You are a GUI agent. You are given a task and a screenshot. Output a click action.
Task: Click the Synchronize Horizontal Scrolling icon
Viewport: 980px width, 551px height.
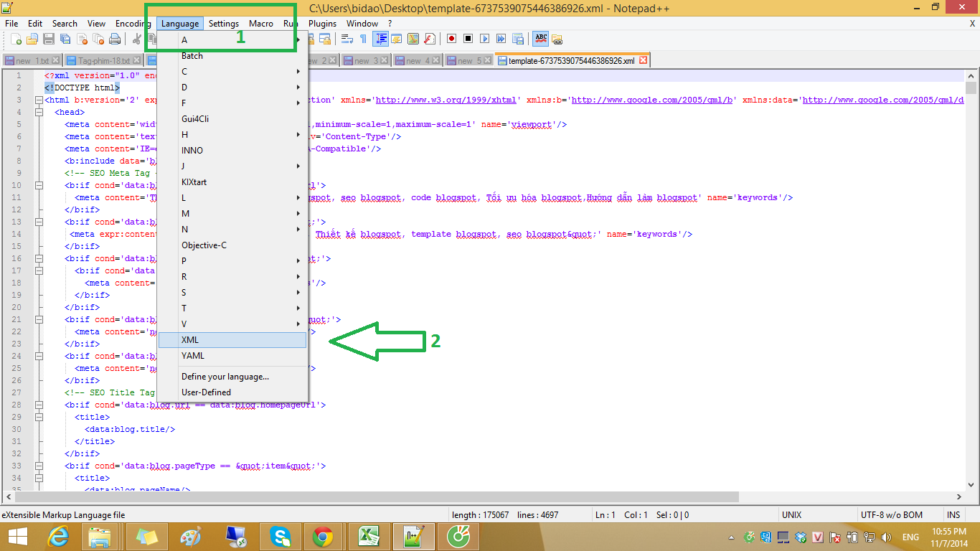pyautogui.click(x=325, y=39)
